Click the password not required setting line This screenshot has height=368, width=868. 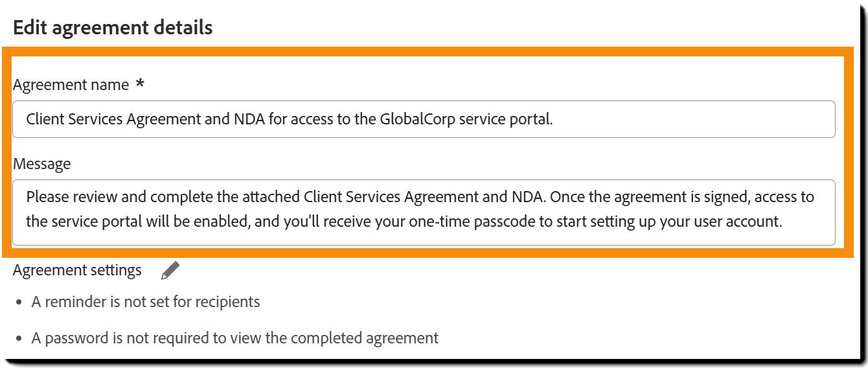click(x=234, y=338)
